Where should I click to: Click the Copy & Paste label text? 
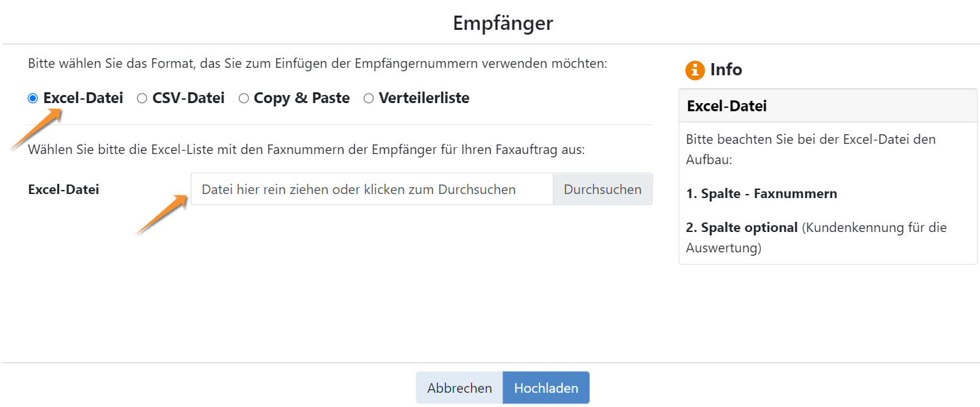click(x=302, y=98)
